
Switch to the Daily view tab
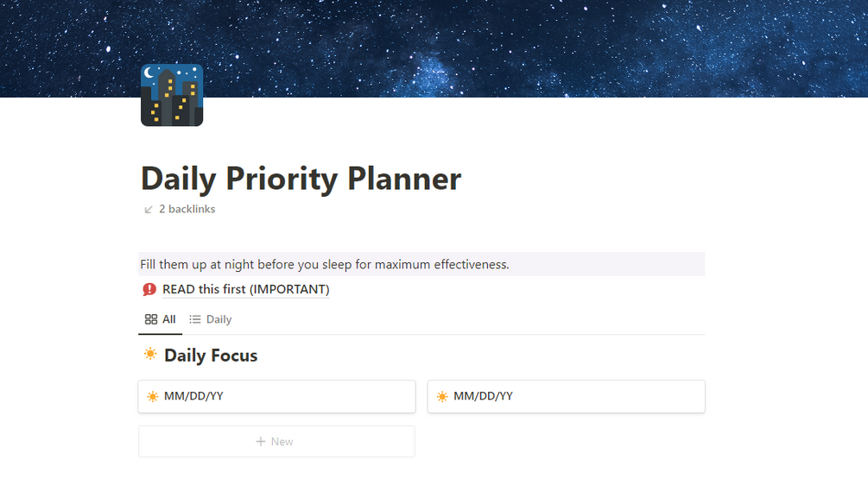pos(211,319)
